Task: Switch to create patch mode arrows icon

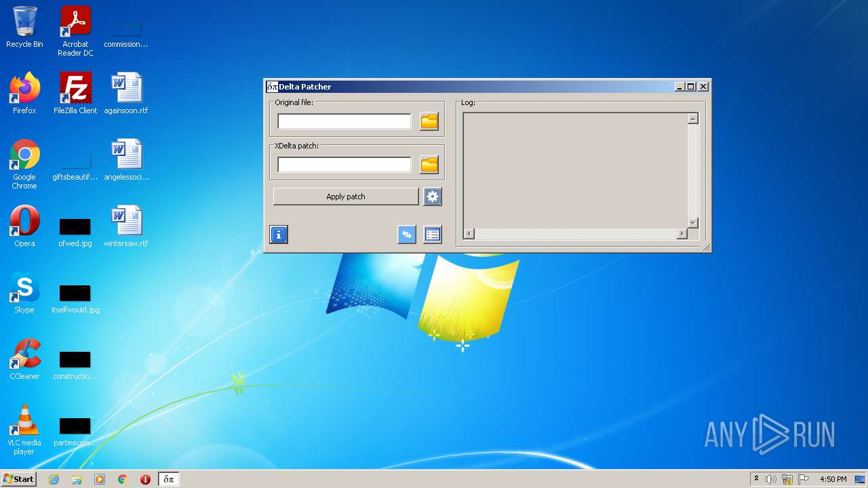Action: pos(407,235)
